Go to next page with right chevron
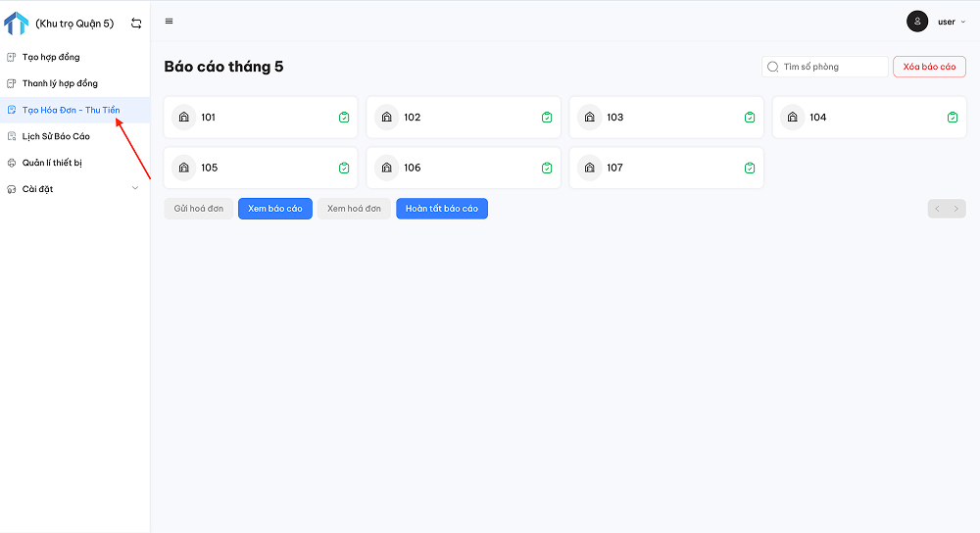This screenshot has height=533, width=980. [956, 209]
